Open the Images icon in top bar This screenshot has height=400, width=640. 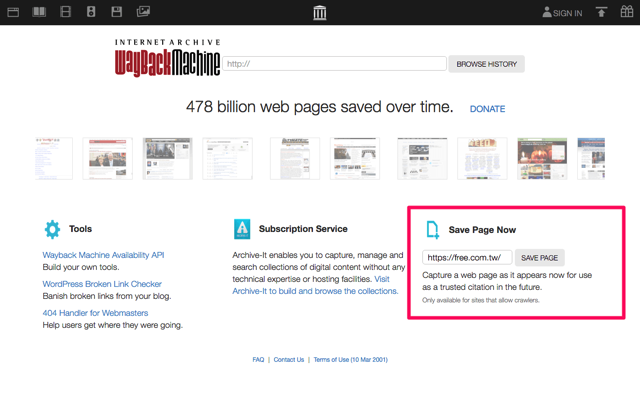143,12
